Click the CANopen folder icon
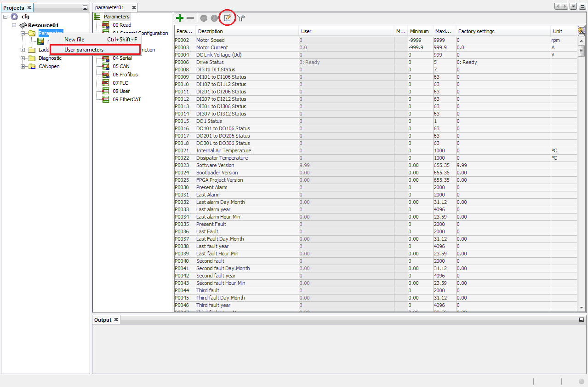The width and height of the screenshot is (588, 387). pyautogui.click(x=32, y=66)
